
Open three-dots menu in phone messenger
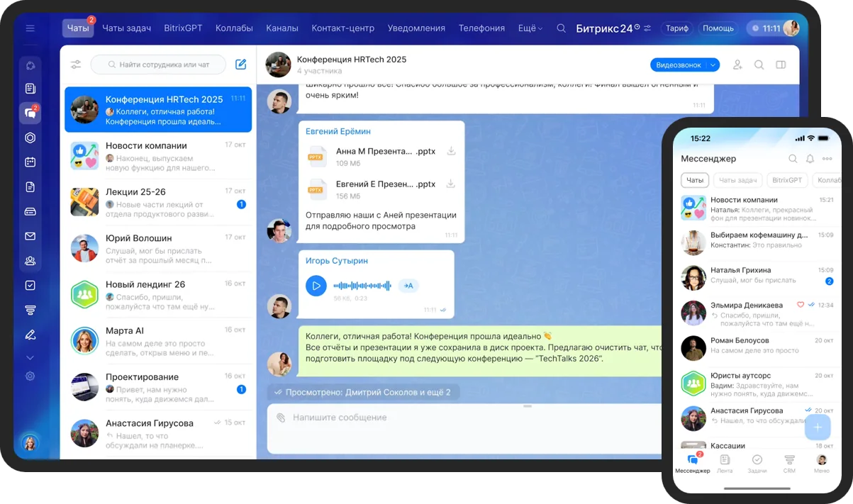pos(827,159)
